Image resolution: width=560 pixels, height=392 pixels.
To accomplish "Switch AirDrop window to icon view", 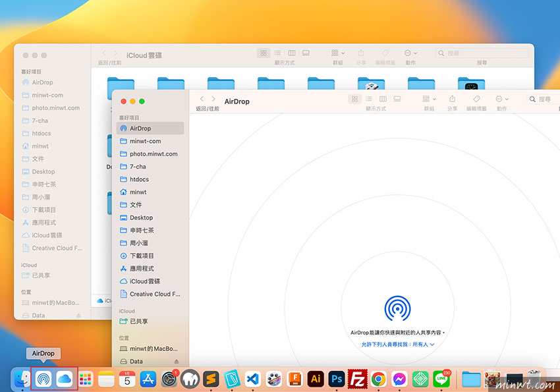I will [x=354, y=99].
